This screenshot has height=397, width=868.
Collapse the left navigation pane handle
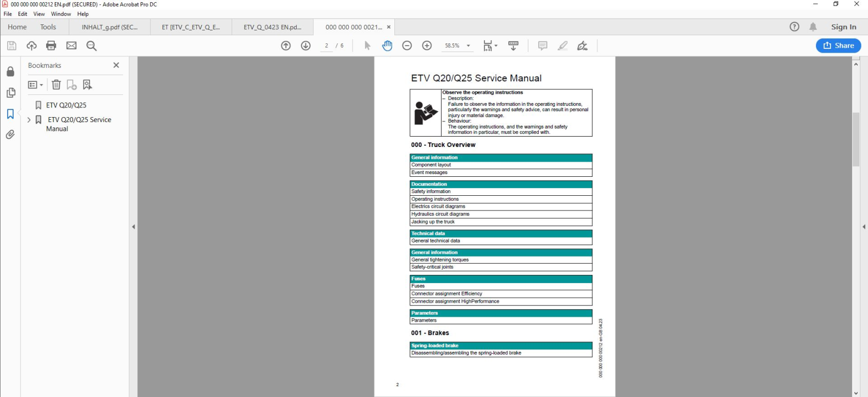pos(133,227)
